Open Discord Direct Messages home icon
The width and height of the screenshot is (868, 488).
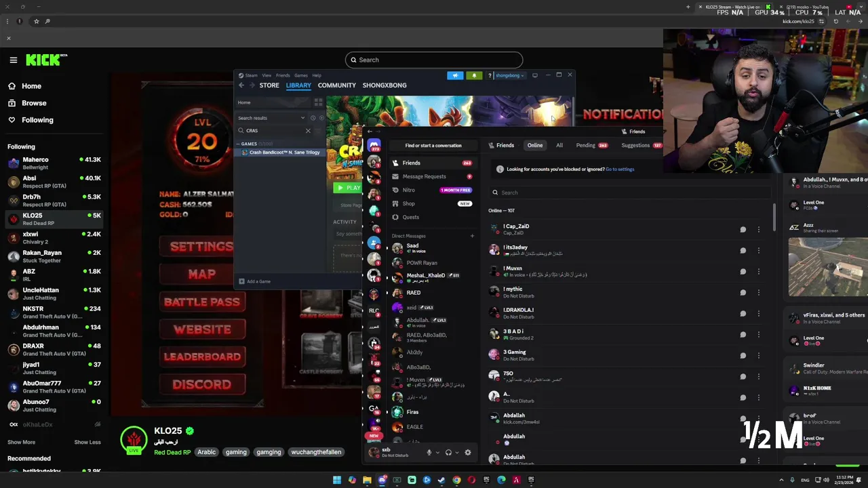(x=374, y=146)
